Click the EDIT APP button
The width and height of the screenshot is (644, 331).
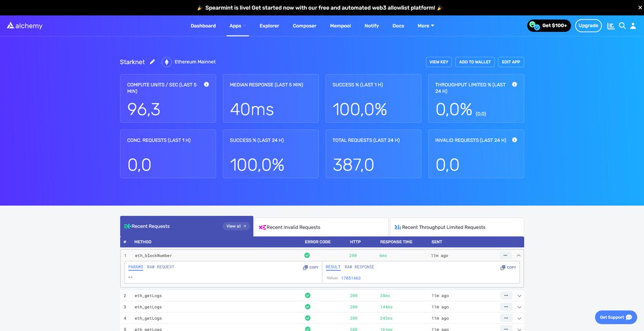pyautogui.click(x=511, y=62)
